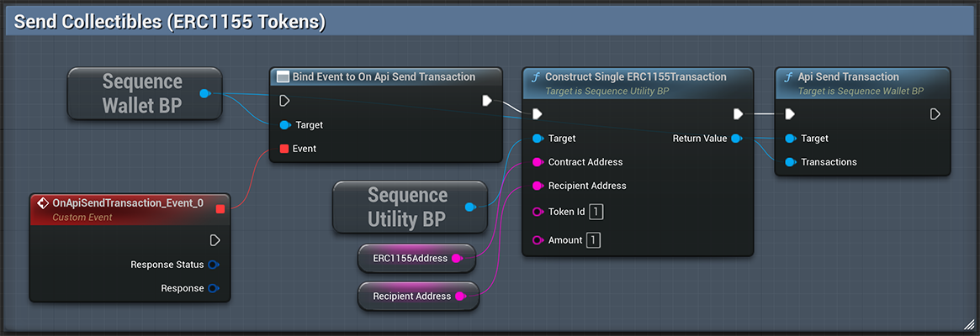Click the red Event pin on Bind Event
The image size is (980, 336).
coord(283,149)
